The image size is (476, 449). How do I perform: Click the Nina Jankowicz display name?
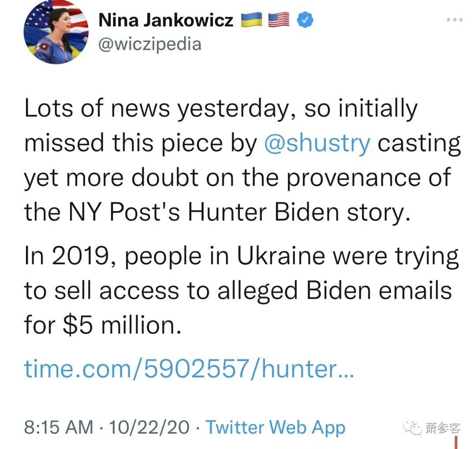(x=166, y=20)
